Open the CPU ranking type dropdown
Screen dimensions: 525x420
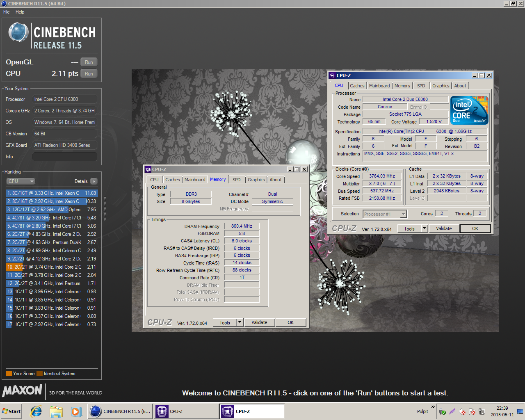click(x=21, y=181)
